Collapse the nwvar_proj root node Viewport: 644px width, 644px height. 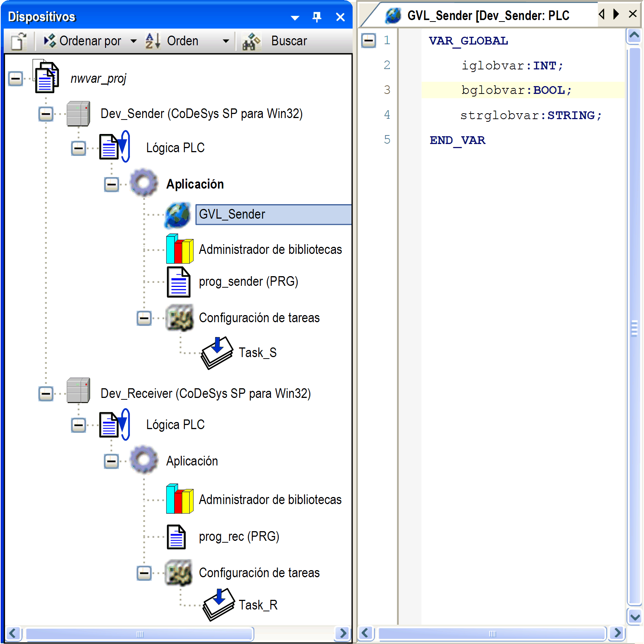[x=16, y=79]
